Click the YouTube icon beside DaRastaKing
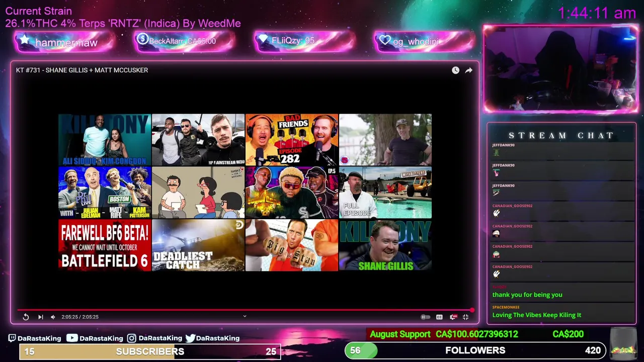The width and height of the screenshot is (644, 362). (72, 338)
